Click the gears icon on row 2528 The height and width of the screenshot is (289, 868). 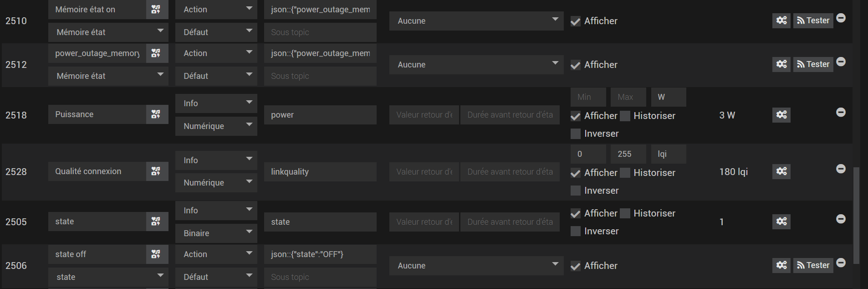tap(781, 171)
